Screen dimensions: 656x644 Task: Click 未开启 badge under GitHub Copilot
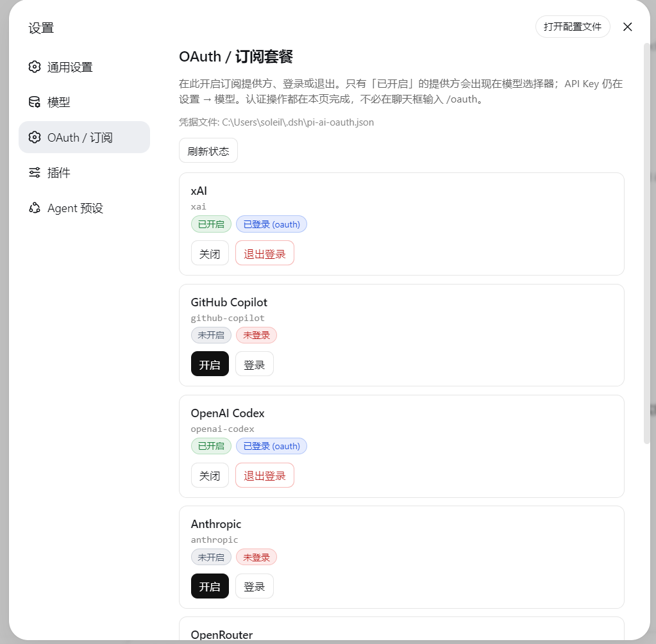211,335
